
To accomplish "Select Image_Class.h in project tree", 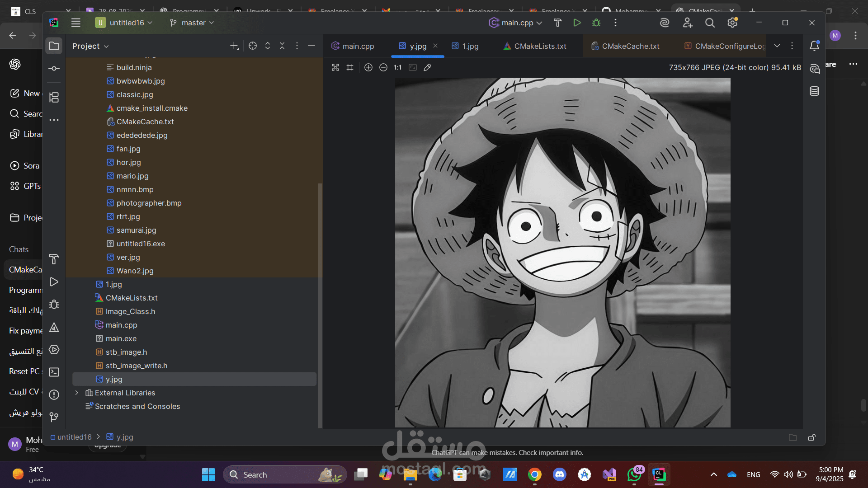I will click(x=130, y=311).
